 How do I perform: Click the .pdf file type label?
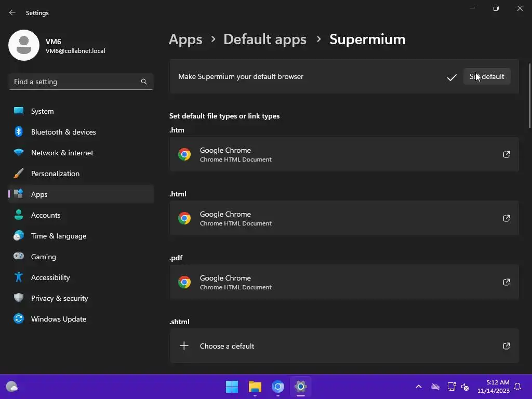(x=176, y=258)
